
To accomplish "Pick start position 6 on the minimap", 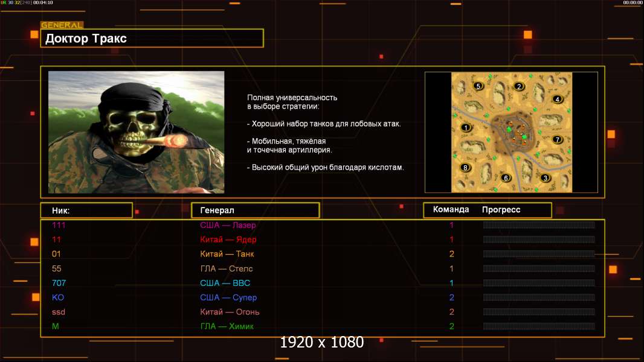I will coord(506,178).
